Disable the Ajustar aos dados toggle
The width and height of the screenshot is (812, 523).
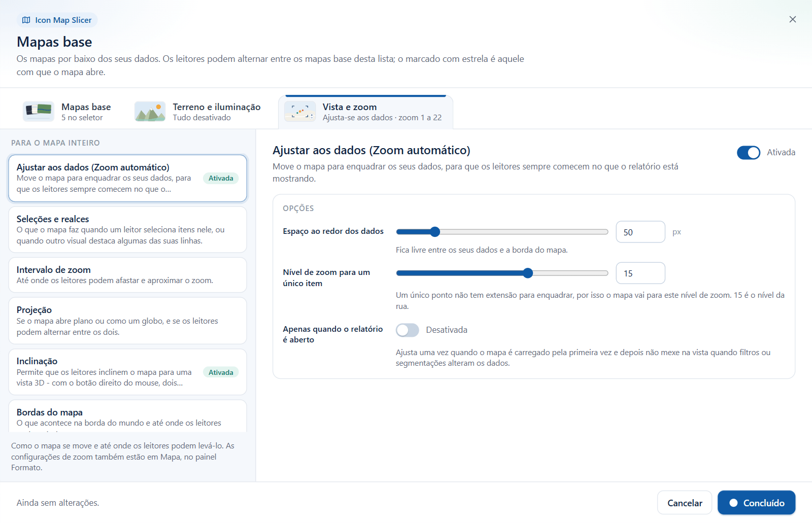749,153
